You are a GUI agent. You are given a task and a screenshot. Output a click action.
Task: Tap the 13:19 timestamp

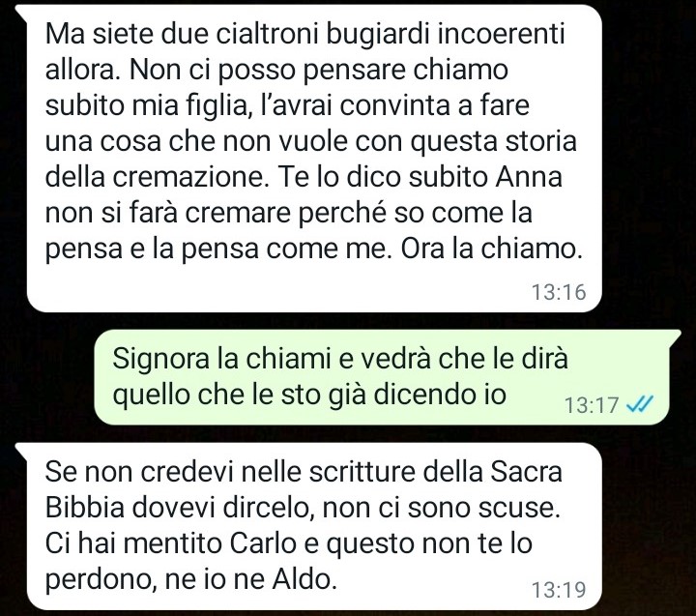pos(559,590)
